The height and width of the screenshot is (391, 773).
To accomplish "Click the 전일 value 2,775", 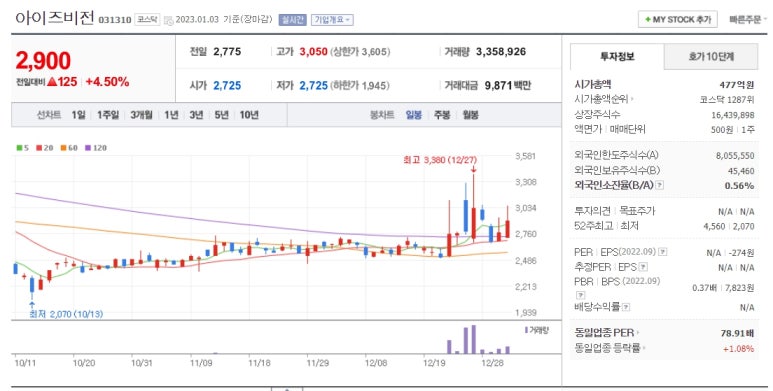I will tap(227, 52).
